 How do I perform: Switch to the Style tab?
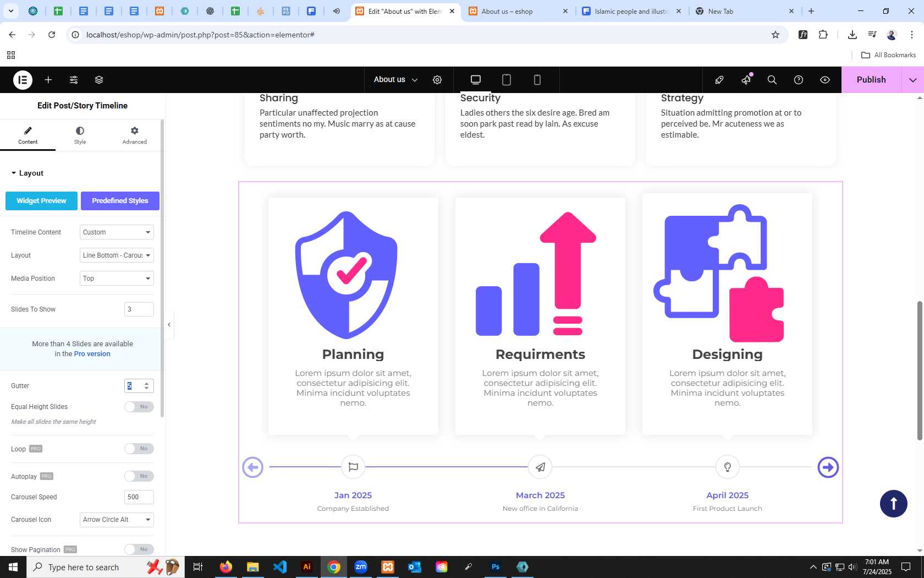[80, 135]
